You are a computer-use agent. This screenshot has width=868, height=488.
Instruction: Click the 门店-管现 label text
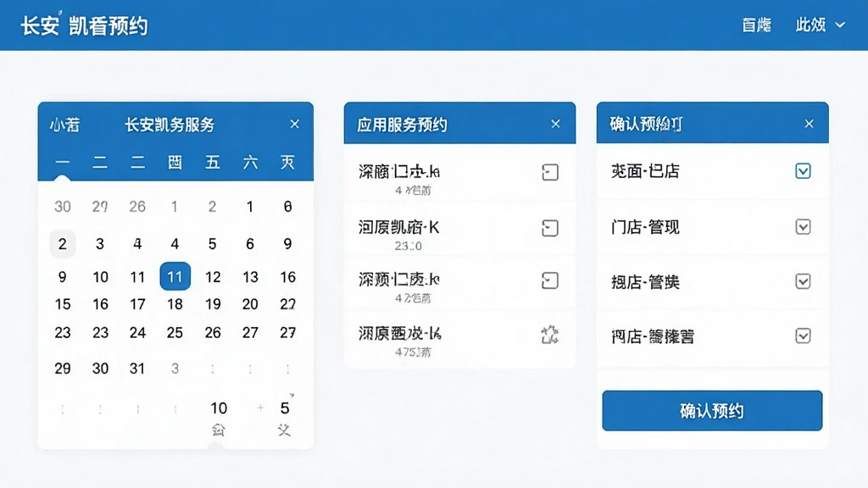[x=645, y=227]
